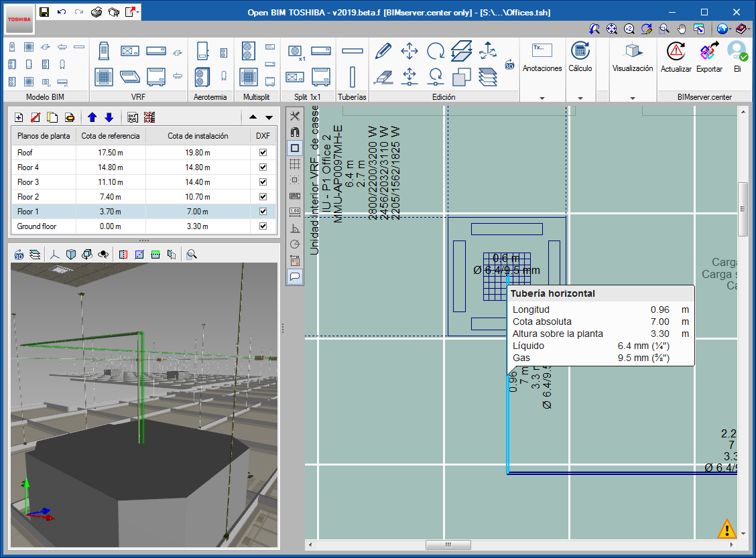Toggle the speech bubble tooltip button
This screenshot has width=756, height=558.
tap(295, 277)
